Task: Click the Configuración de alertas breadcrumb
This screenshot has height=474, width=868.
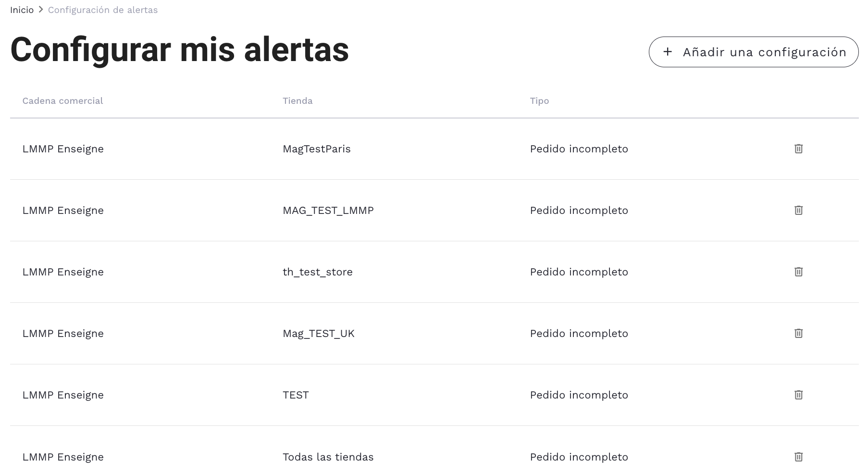Action: [103, 10]
